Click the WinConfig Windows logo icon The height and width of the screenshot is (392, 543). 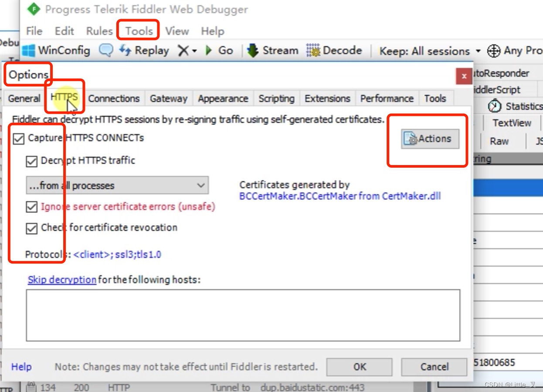[29, 51]
